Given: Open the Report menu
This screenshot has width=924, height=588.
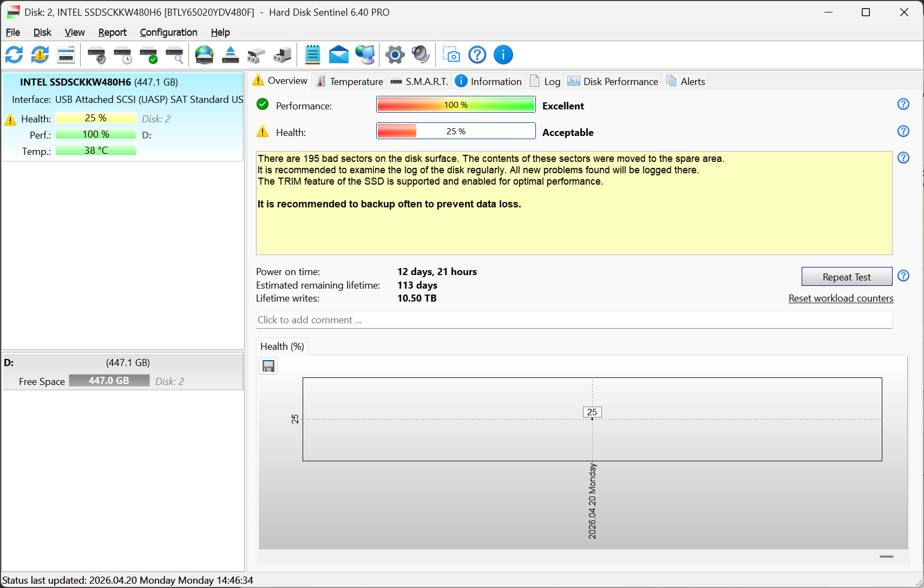Looking at the screenshot, I should 113,32.
